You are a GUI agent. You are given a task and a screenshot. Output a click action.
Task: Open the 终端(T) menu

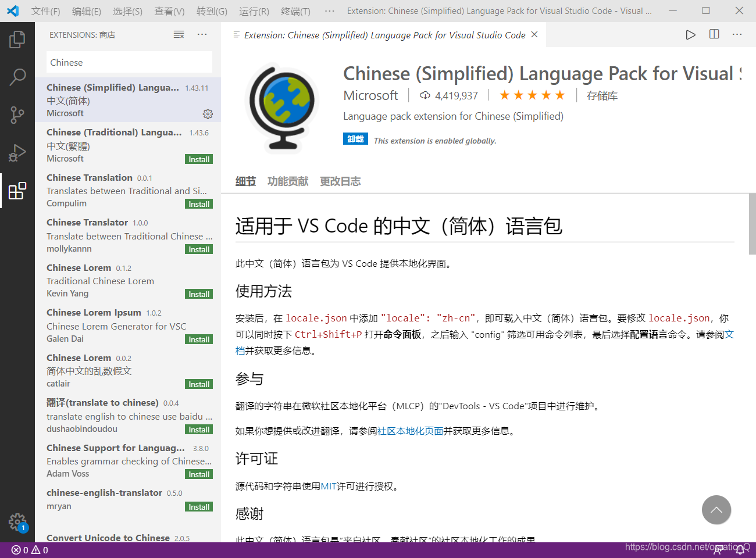(295, 11)
